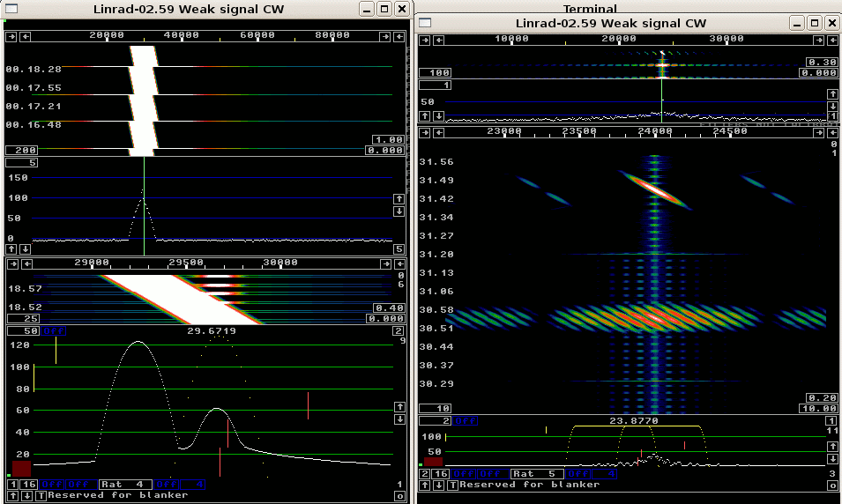Click the far-left right-arrow on the right window's 23000-24500 scale
This screenshot has width=842, height=504.
coord(425,132)
